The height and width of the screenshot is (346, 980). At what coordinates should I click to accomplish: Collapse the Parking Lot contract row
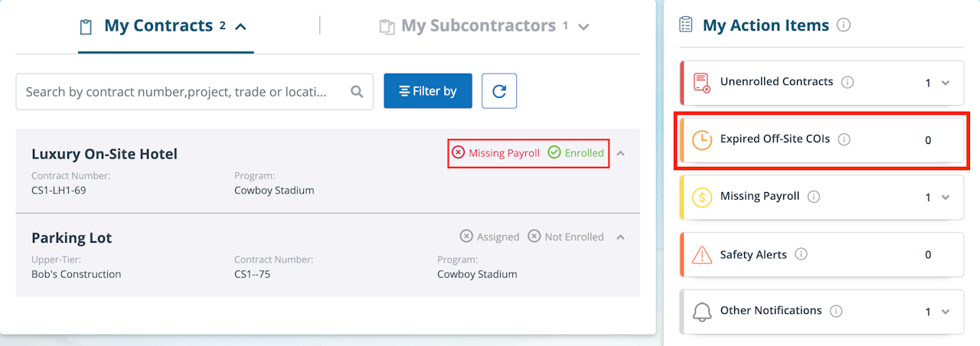pyautogui.click(x=621, y=237)
